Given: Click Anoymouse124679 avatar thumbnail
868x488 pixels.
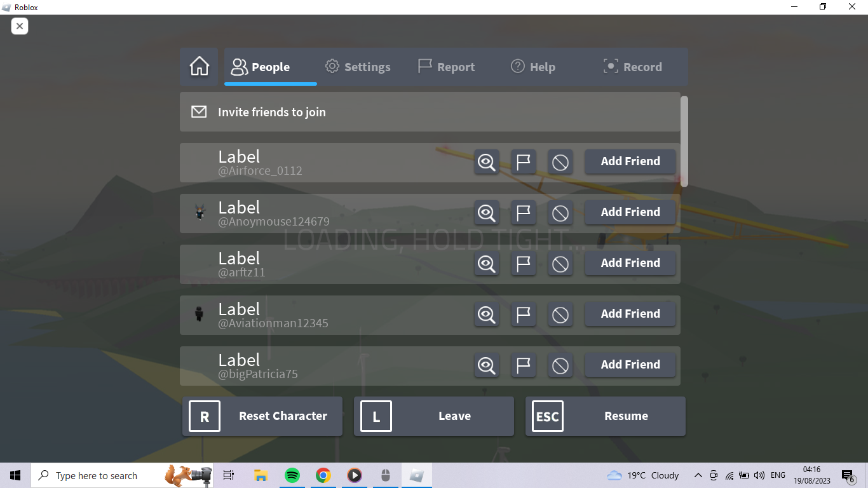Looking at the screenshot, I should coord(200,213).
